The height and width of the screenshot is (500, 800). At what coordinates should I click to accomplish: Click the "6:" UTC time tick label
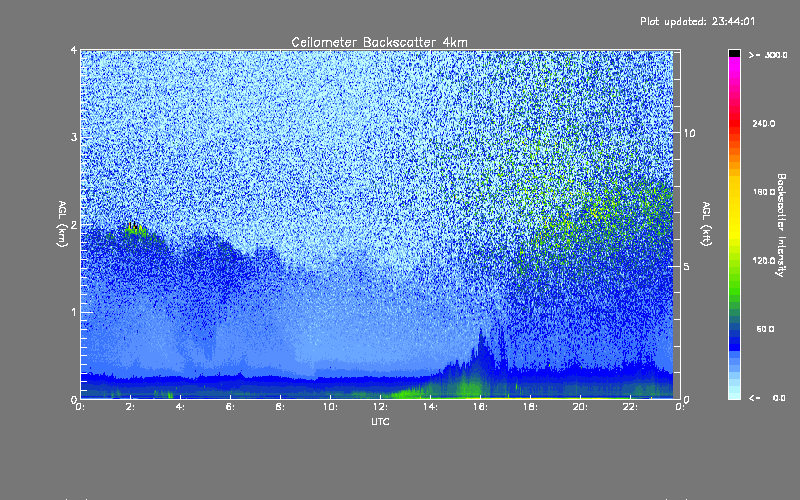pyautogui.click(x=231, y=407)
